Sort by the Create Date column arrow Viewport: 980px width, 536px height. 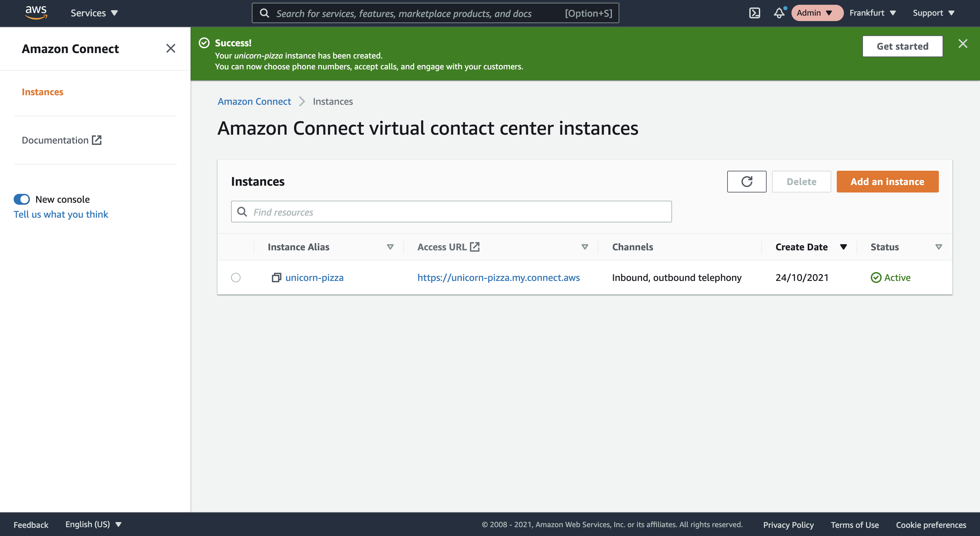pyautogui.click(x=843, y=247)
